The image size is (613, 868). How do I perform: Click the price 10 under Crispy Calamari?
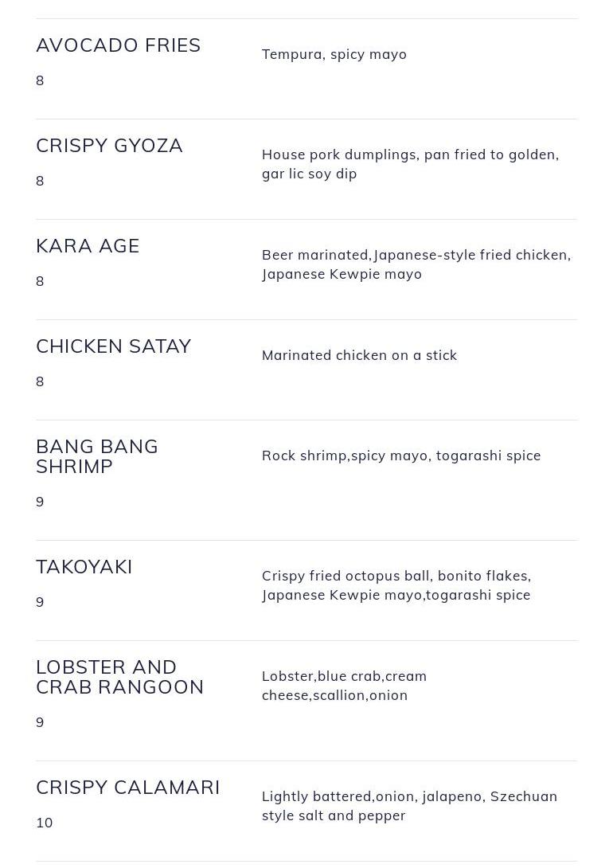point(45,823)
